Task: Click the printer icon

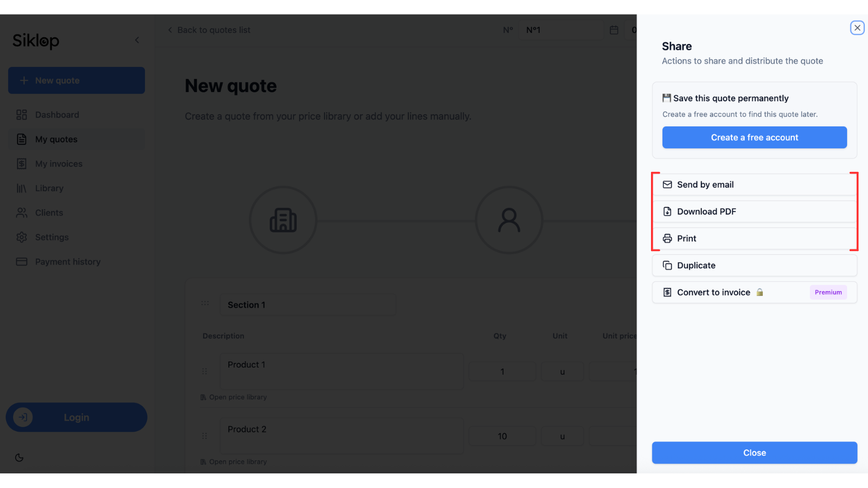Action: click(x=667, y=239)
